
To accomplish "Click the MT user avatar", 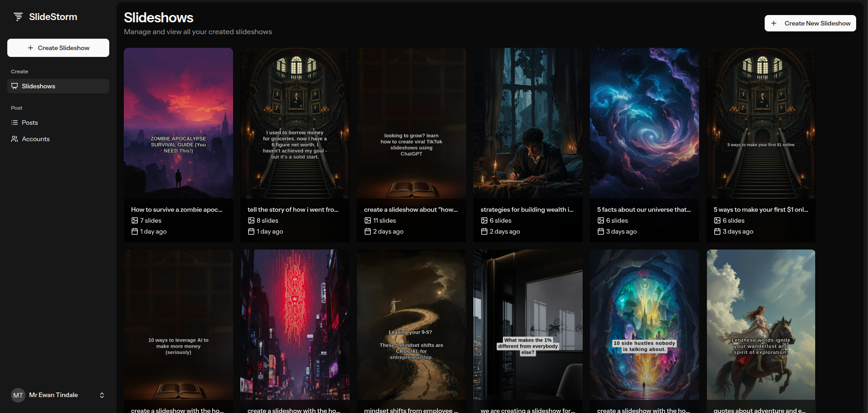I will pos(18,395).
